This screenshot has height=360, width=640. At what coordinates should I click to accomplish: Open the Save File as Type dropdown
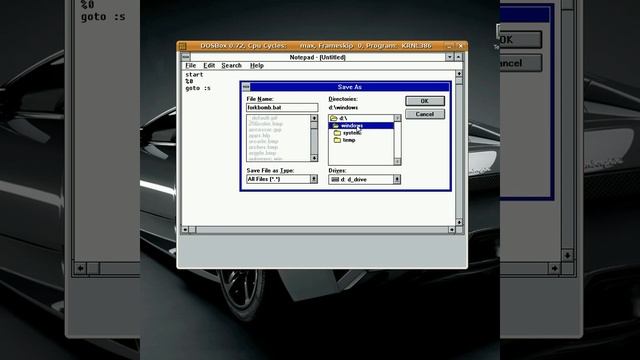[313, 179]
